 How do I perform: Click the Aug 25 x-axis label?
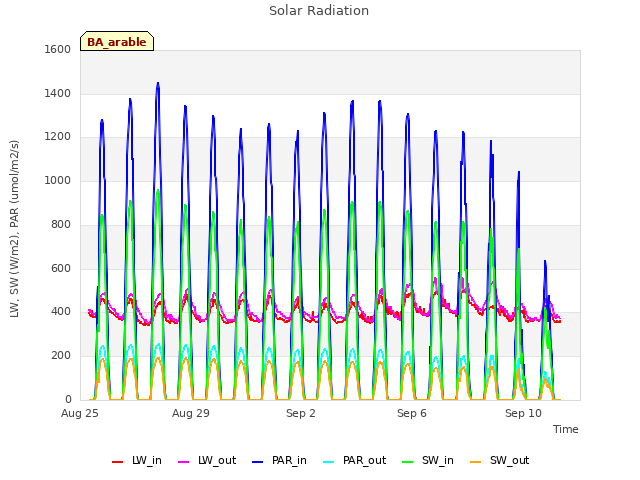[x=80, y=413]
